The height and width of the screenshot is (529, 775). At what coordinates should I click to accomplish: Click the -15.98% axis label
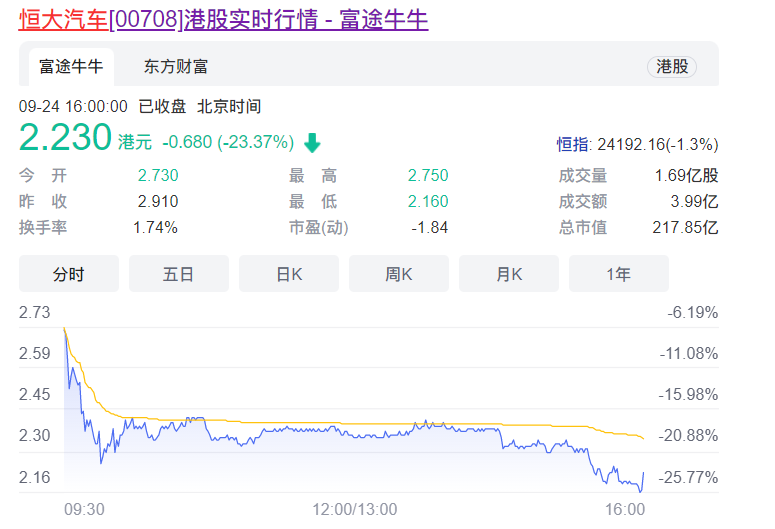click(689, 395)
